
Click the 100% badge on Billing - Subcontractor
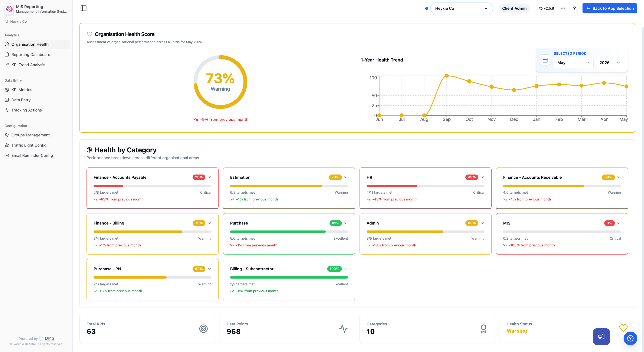click(334, 269)
